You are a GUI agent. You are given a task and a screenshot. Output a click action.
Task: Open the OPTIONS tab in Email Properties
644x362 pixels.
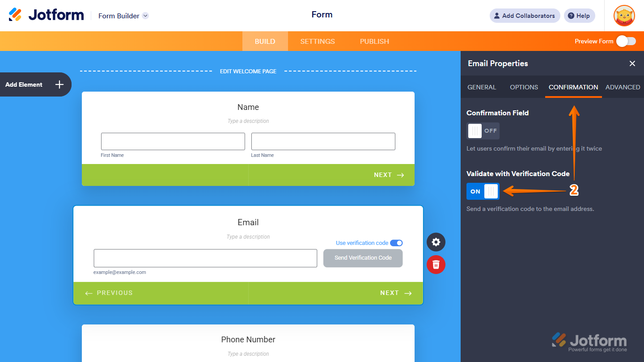524,87
